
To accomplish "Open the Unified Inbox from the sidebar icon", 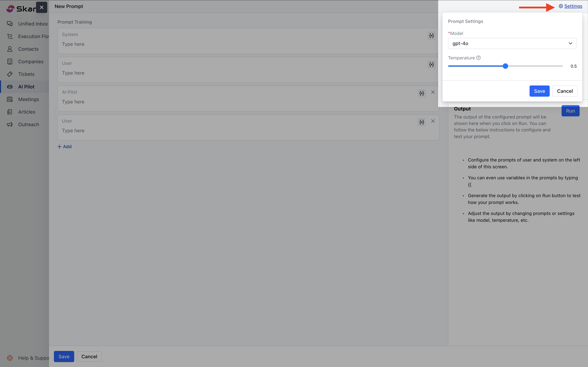I will [10, 24].
